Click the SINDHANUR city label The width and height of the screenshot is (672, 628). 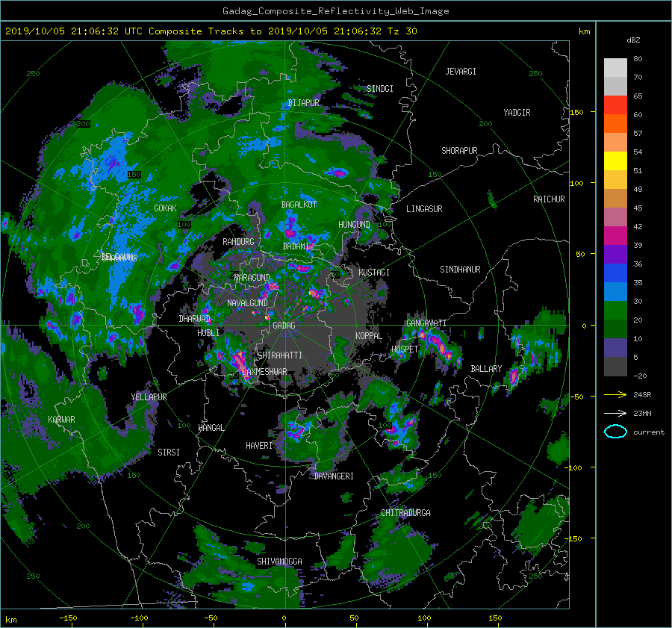[x=460, y=270]
